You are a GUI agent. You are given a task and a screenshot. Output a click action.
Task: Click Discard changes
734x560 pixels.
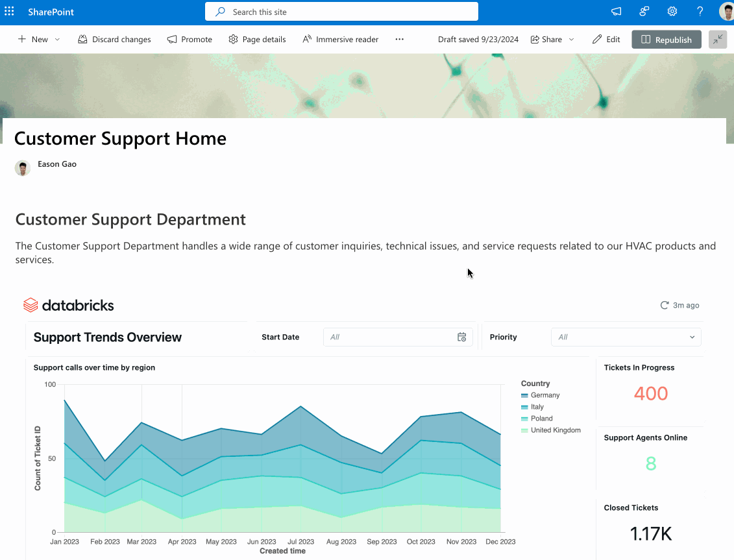114,40
